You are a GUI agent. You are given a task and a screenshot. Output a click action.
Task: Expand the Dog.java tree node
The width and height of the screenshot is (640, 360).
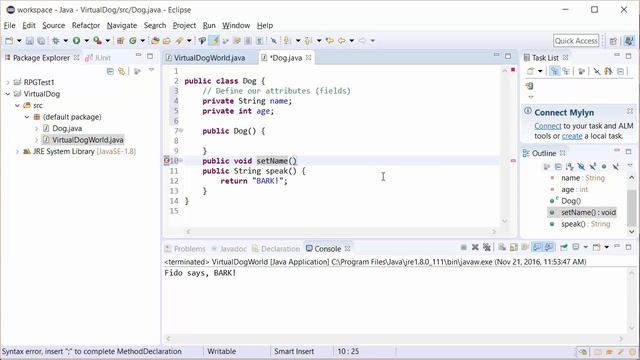pyautogui.click(x=36, y=129)
